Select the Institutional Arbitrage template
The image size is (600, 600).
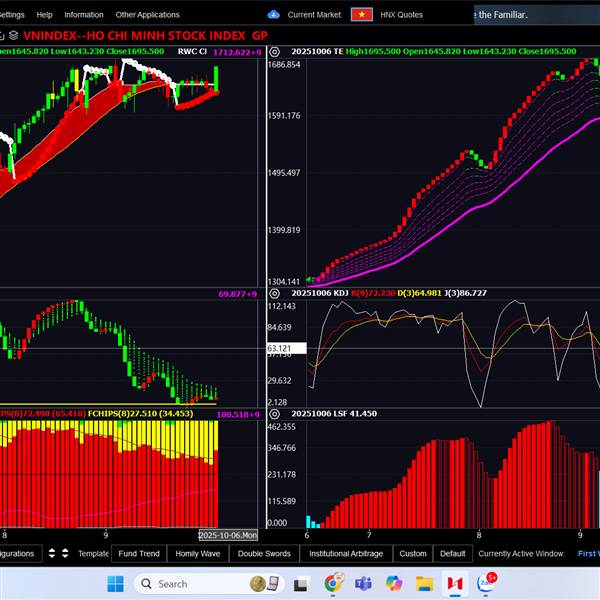point(344,553)
